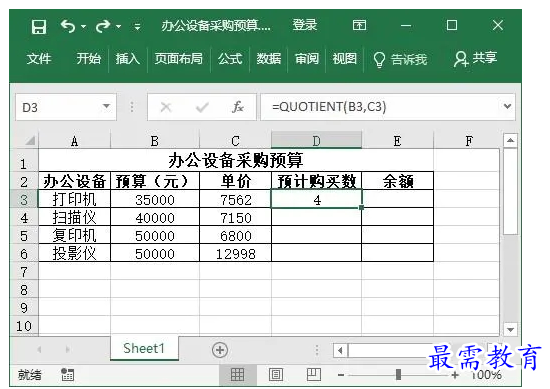Click vertical scrollbar down arrow
Viewport: 550px width, 389px height.
510,329
